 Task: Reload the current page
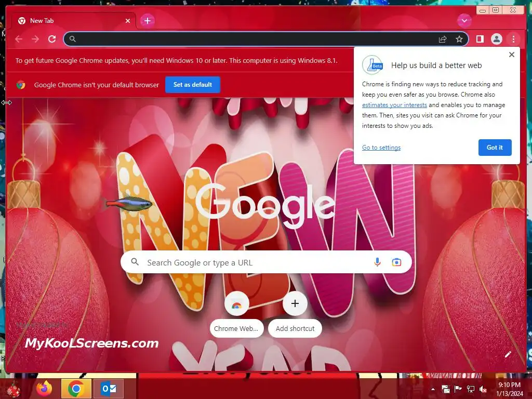52,39
